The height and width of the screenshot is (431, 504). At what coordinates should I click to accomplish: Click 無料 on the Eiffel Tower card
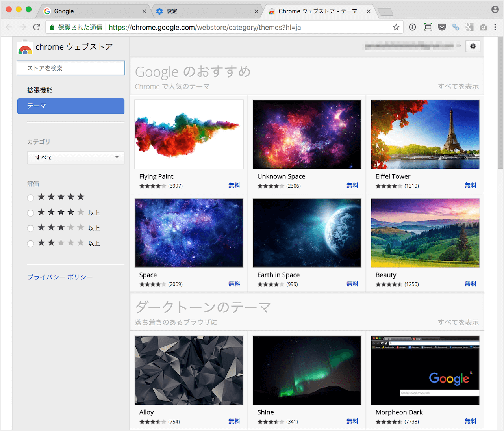tap(471, 186)
